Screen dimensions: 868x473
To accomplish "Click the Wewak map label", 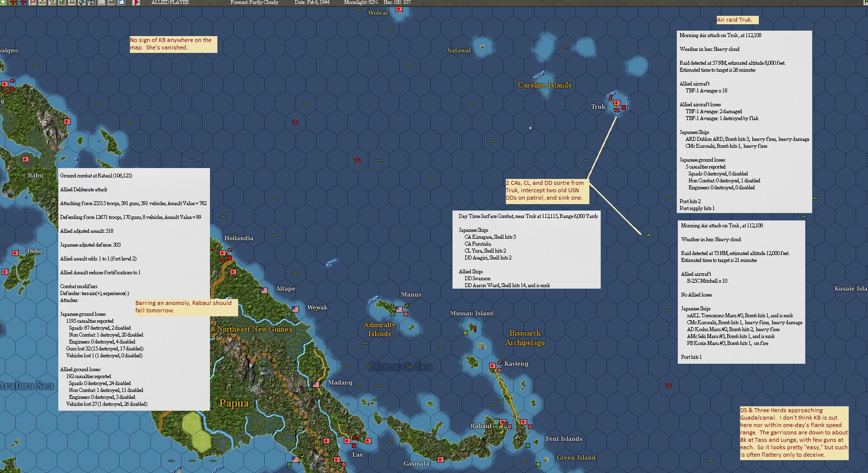I will [x=317, y=307].
